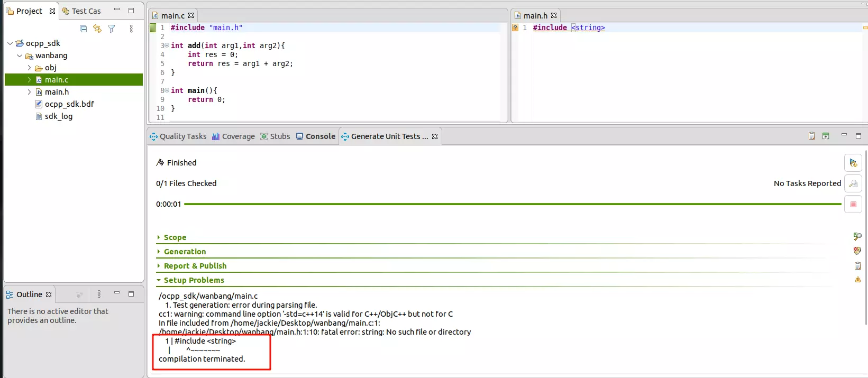Image resolution: width=868 pixels, height=378 pixels.
Task: Collapse the Setup Problems section
Action: [159, 280]
